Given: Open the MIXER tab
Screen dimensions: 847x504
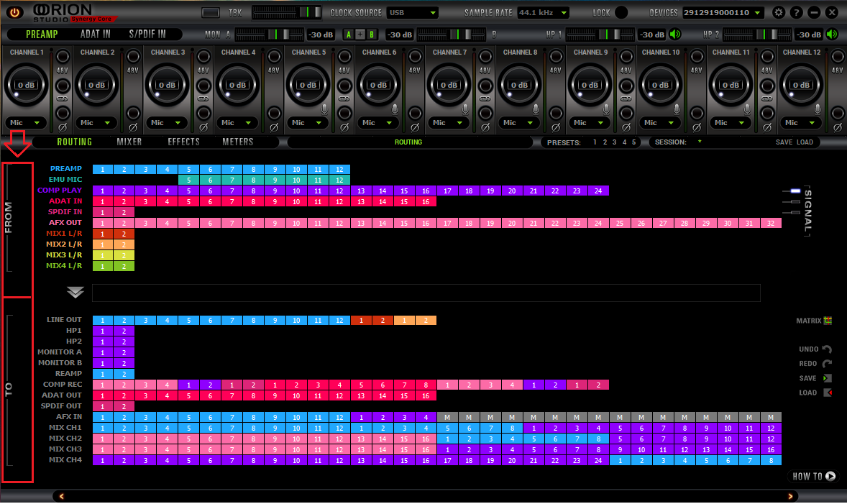Looking at the screenshot, I should [129, 142].
